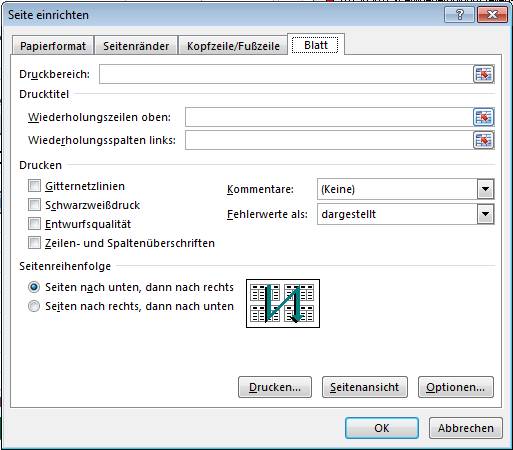Click range selector icon for Wiederholungsspalten links
This screenshot has height=450, width=513.
(x=483, y=140)
